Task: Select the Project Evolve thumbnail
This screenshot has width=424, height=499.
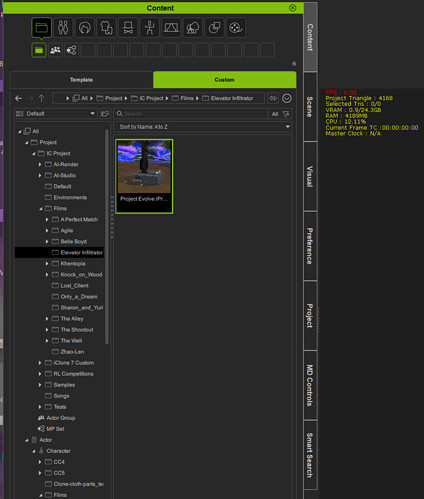Action: (144, 176)
